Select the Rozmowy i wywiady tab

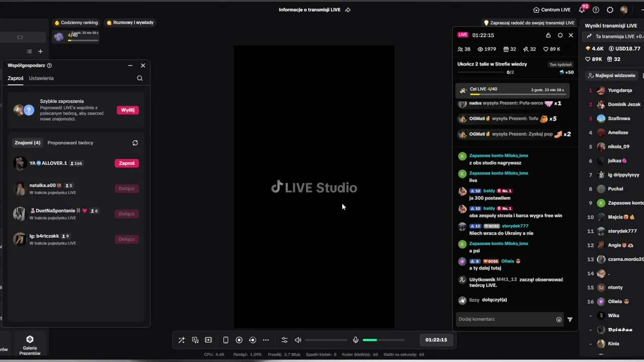[x=130, y=23]
